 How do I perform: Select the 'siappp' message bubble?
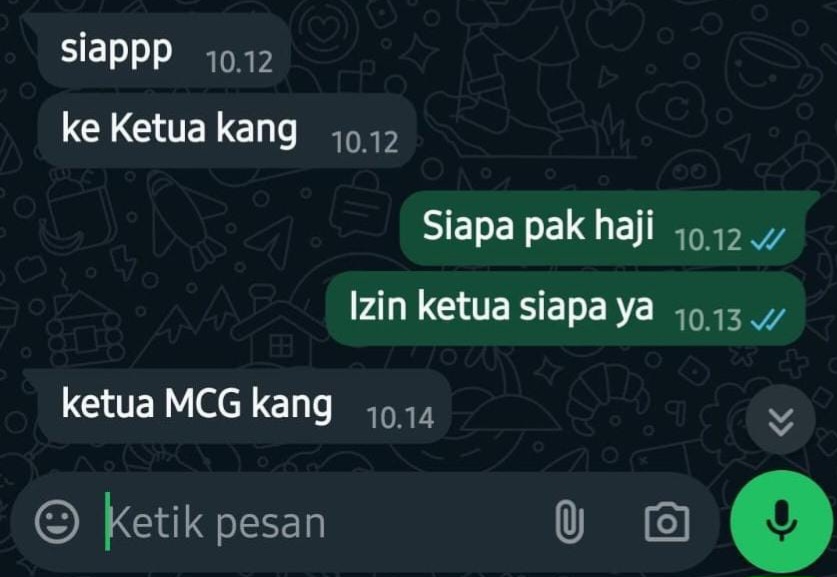162,51
